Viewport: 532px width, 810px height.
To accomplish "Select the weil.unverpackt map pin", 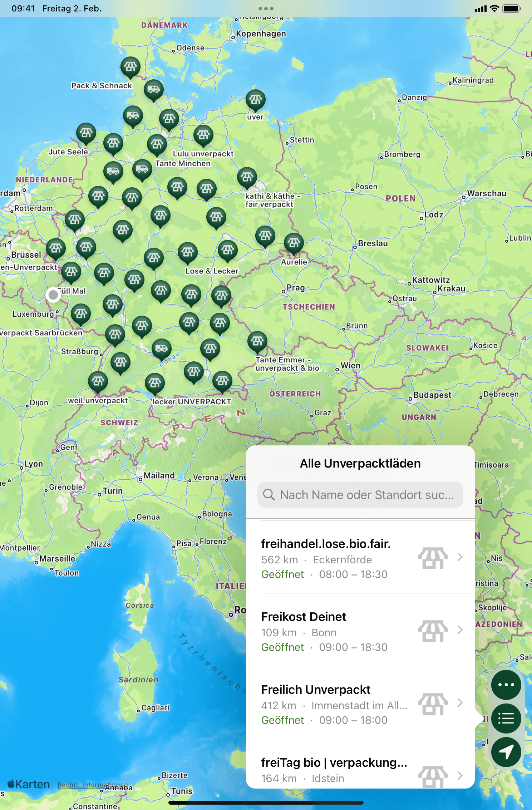I will click(x=98, y=381).
